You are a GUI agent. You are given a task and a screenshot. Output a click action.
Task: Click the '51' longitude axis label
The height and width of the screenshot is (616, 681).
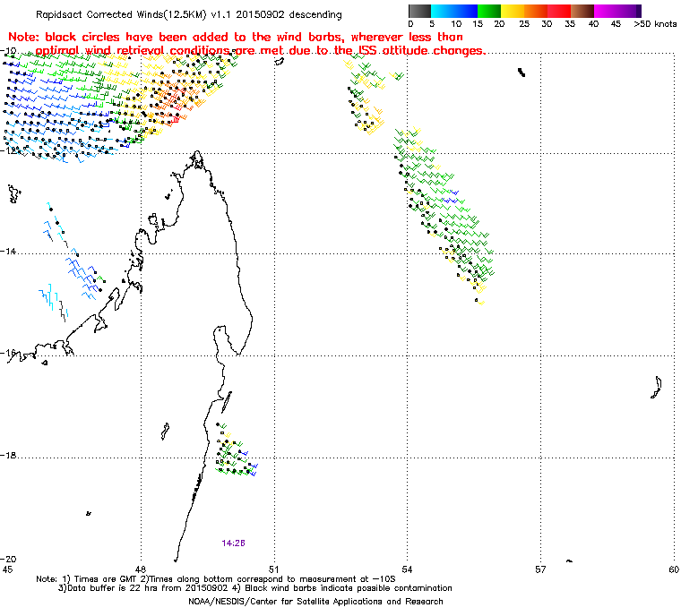(x=273, y=569)
